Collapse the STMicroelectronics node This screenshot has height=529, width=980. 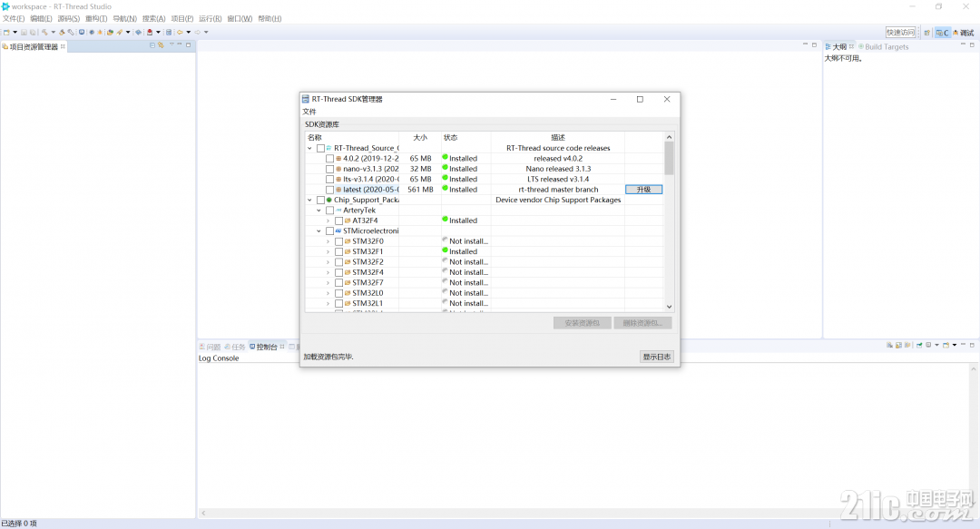(x=318, y=231)
